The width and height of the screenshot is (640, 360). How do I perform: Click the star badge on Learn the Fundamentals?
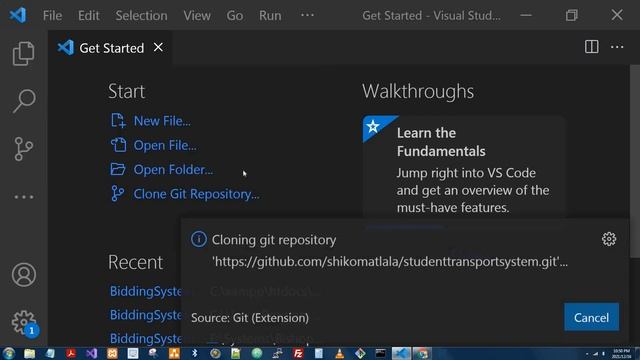pos(373,126)
